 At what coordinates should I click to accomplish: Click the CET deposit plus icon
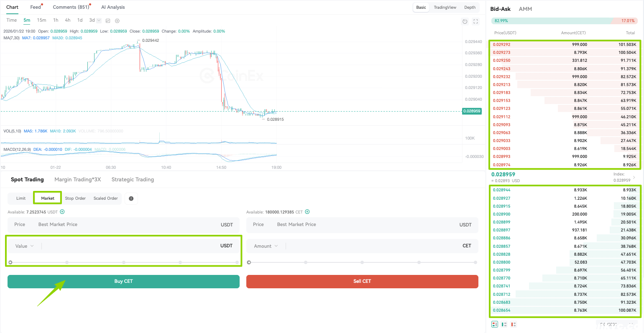pyautogui.click(x=307, y=212)
